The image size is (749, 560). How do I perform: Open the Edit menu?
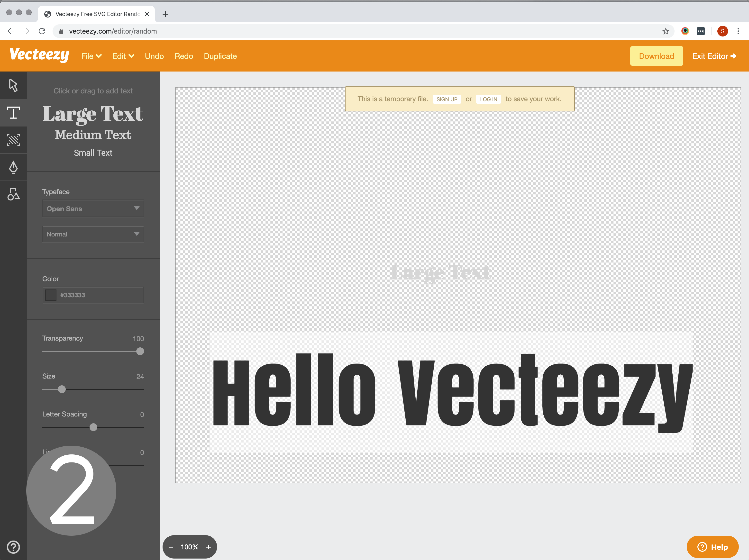coord(123,56)
